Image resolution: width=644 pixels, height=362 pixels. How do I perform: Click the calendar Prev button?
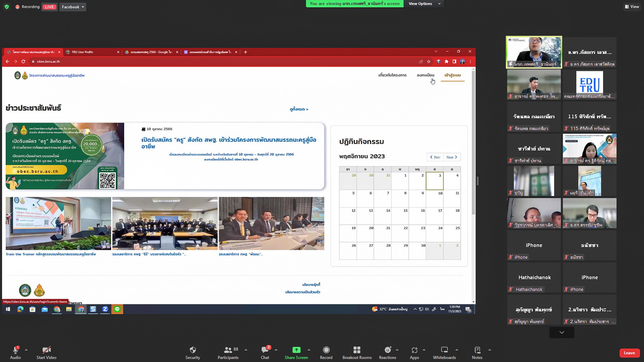pyautogui.click(x=435, y=157)
